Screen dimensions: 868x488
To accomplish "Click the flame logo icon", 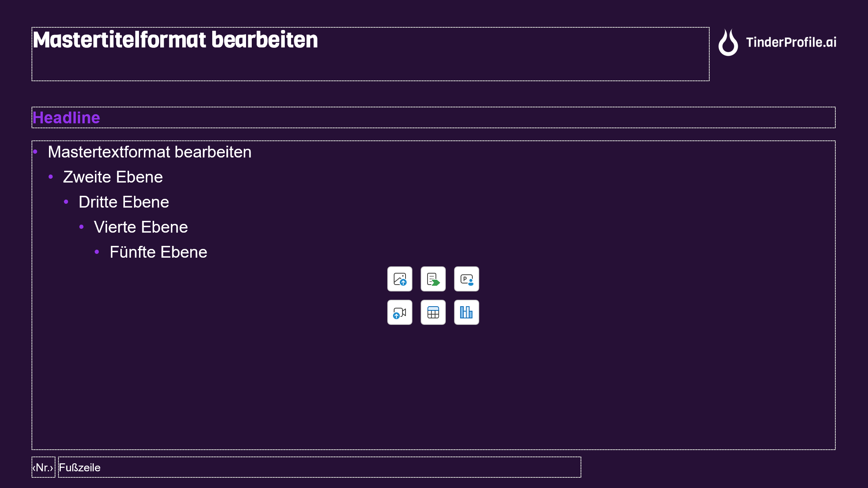I will pos(728,43).
